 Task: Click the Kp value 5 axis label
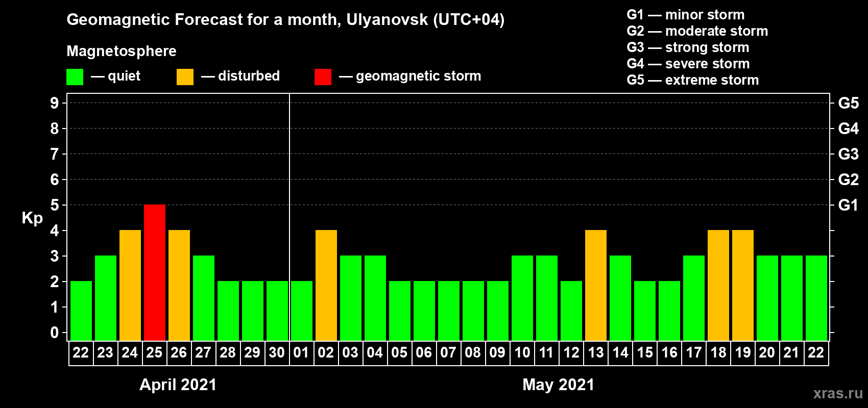click(55, 205)
